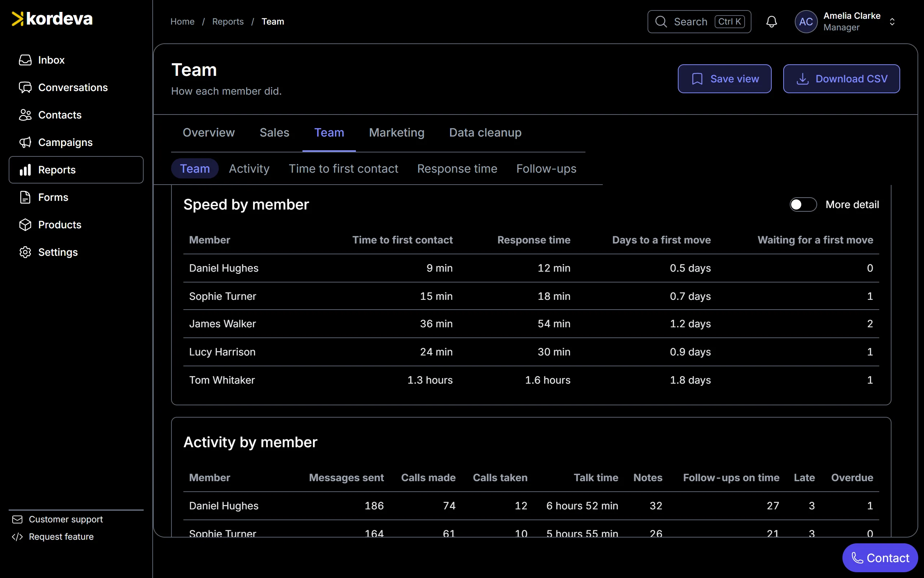Click Tom Whitaker row name
924x578 pixels.
222,380
